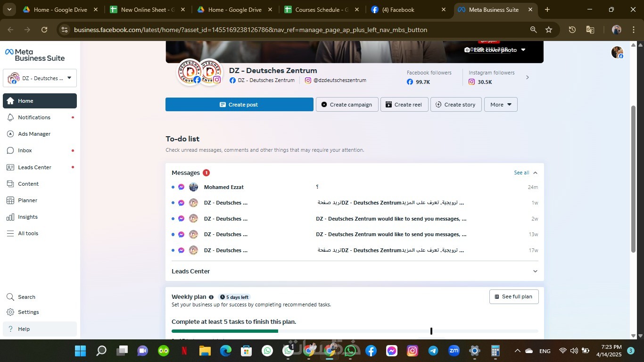Open Instagram from the taskbar
644x362 pixels.
[413, 351]
